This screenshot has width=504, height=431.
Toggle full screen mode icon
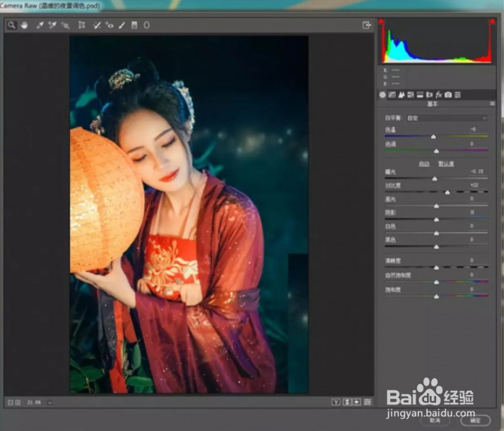[367, 25]
